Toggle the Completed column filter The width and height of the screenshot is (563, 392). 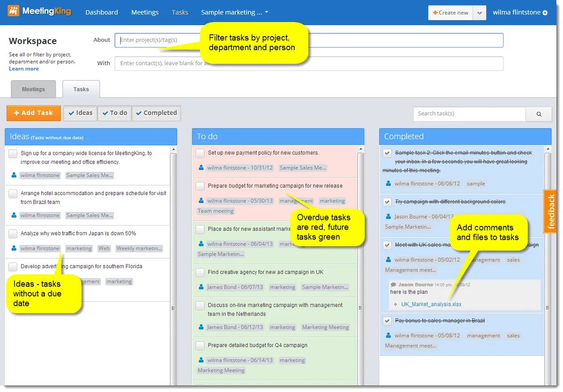pyautogui.click(x=156, y=113)
